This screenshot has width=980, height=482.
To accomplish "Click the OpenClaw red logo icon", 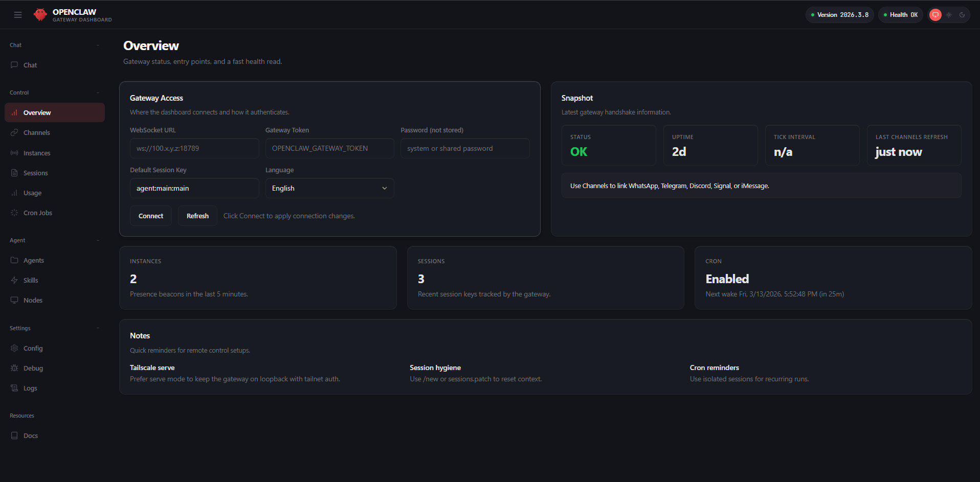I will (x=40, y=15).
